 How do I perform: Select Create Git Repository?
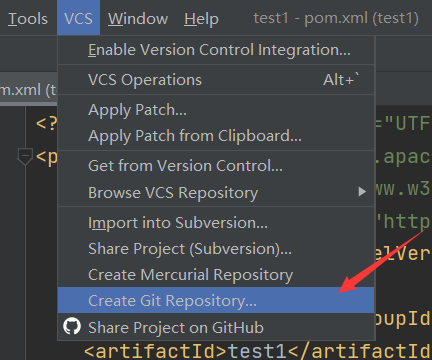216,300
